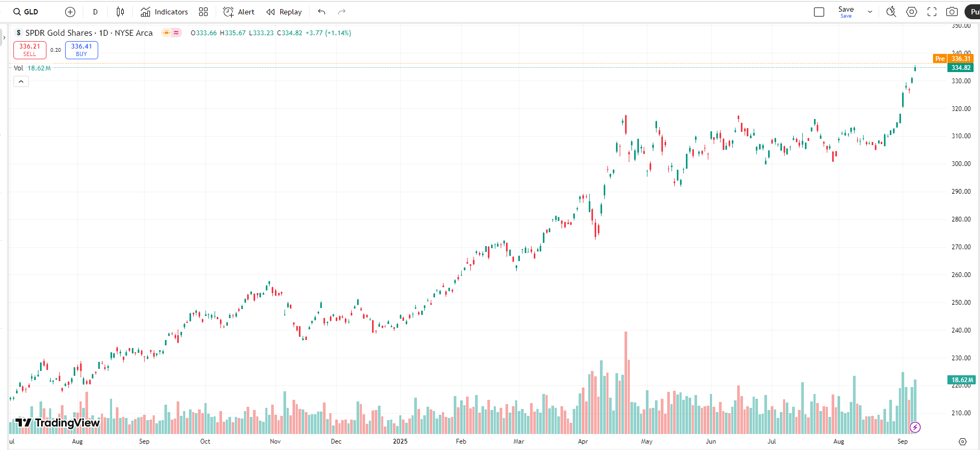The image size is (980, 450).
Task: Open the chart settings hexagon icon
Action: coord(912,12)
